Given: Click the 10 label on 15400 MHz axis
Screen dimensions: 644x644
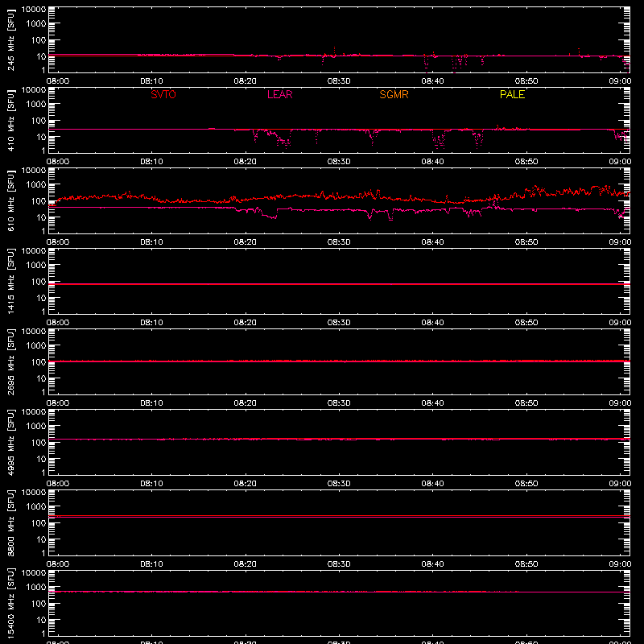Looking at the screenshot, I should point(41,620).
